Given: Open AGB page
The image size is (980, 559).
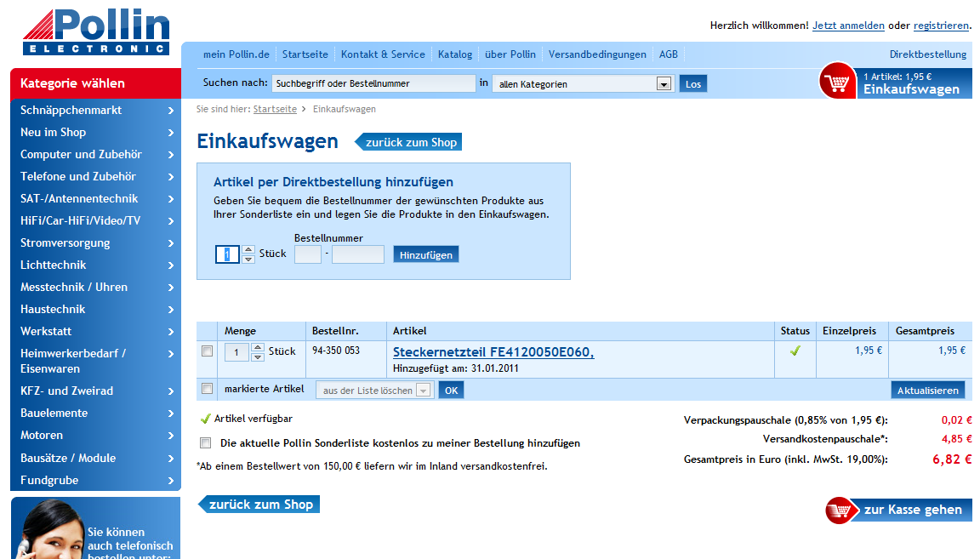Looking at the screenshot, I should (x=668, y=54).
